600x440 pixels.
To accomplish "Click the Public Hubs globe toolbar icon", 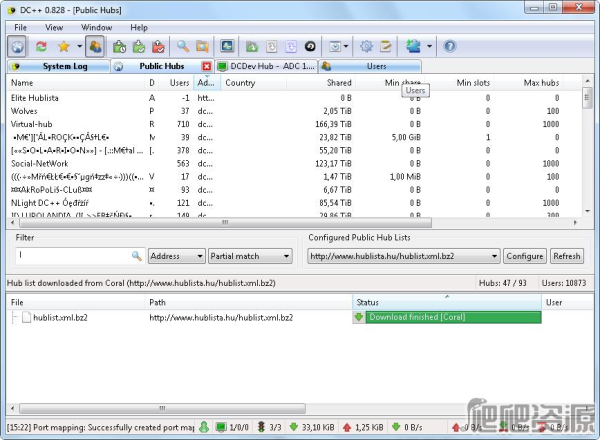I will pos(18,46).
